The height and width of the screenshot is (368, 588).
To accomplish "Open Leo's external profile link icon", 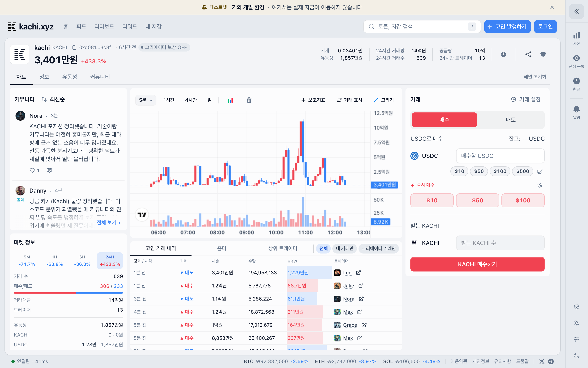I will point(358,273).
